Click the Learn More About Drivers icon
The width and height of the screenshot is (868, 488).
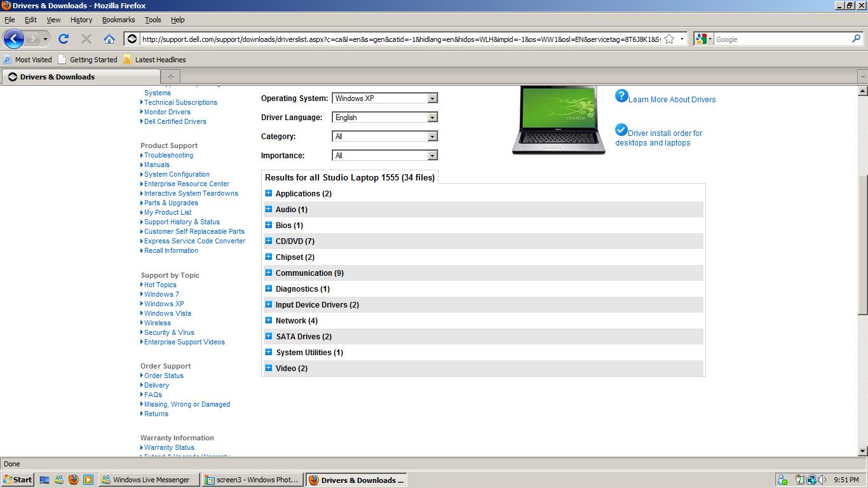621,96
